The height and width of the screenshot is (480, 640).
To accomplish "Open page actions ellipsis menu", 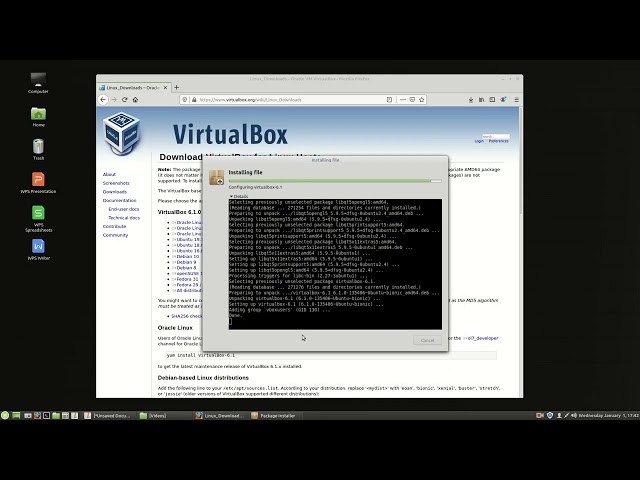I will [x=402, y=100].
